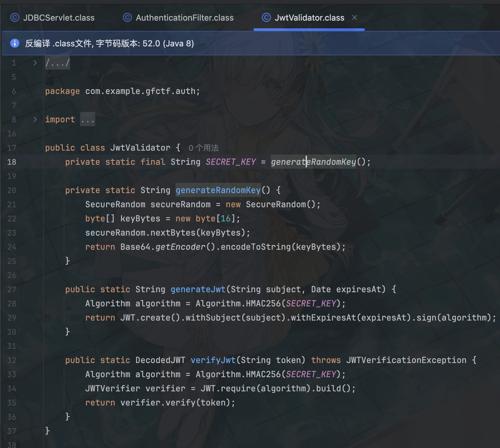Click the "0 个用法" usages hint

coord(203,148)
